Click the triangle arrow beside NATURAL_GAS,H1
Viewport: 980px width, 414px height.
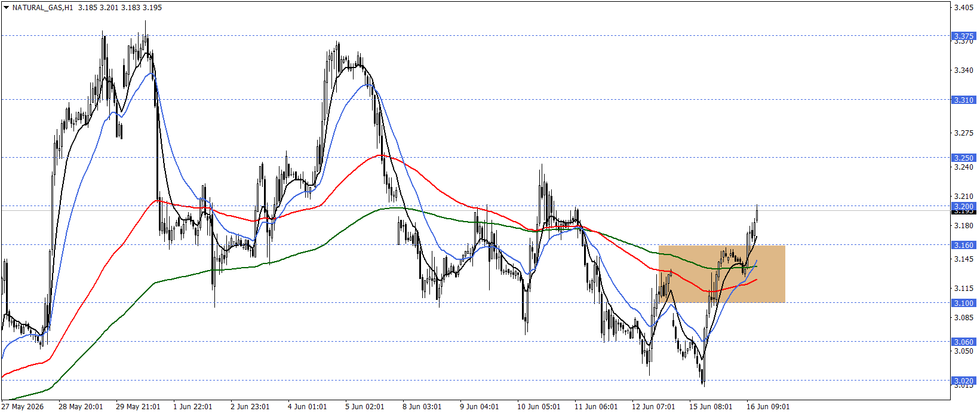[x=6, y=8]
